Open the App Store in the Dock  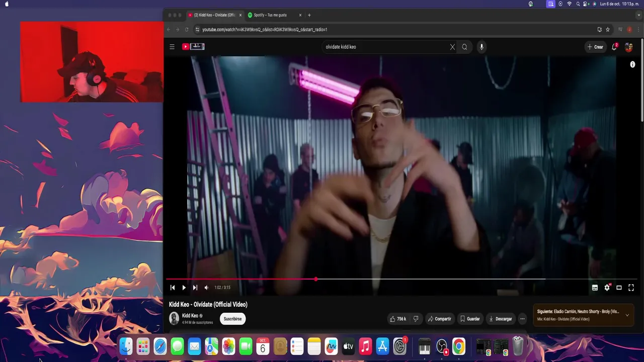382,346
